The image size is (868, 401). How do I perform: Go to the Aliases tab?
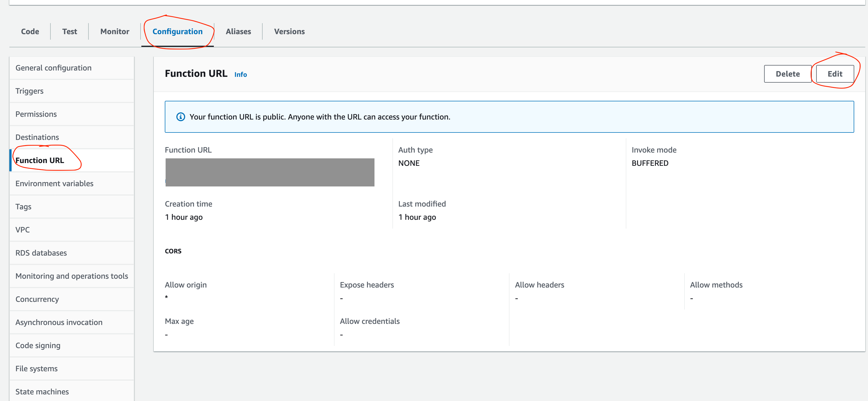click(x=238, y=31)
